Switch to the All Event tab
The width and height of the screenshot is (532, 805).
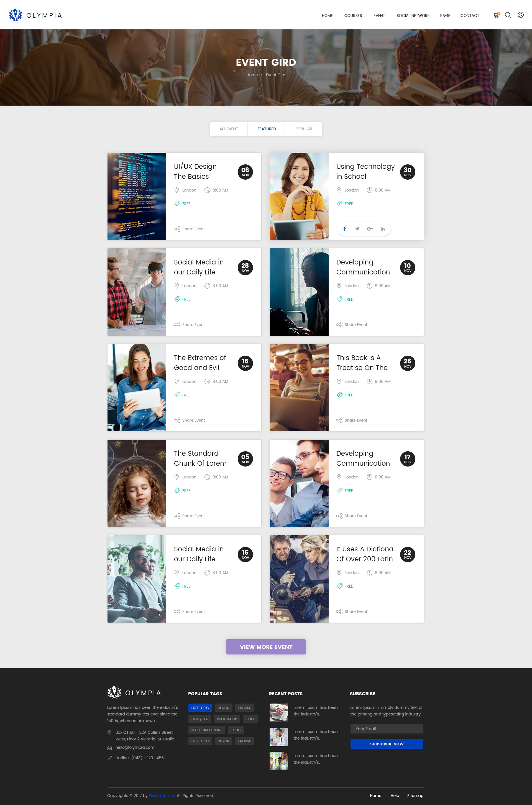[229, 129]
